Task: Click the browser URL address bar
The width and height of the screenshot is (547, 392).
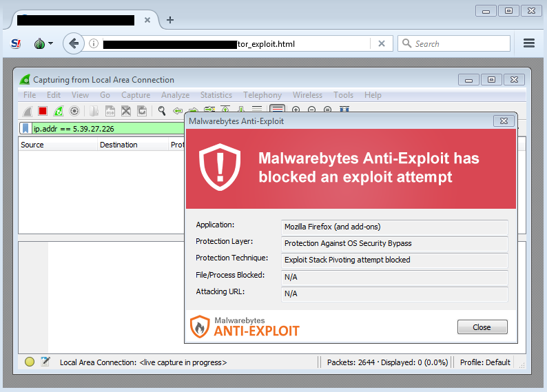Action: pyautogui.click(x=236, y=44)
